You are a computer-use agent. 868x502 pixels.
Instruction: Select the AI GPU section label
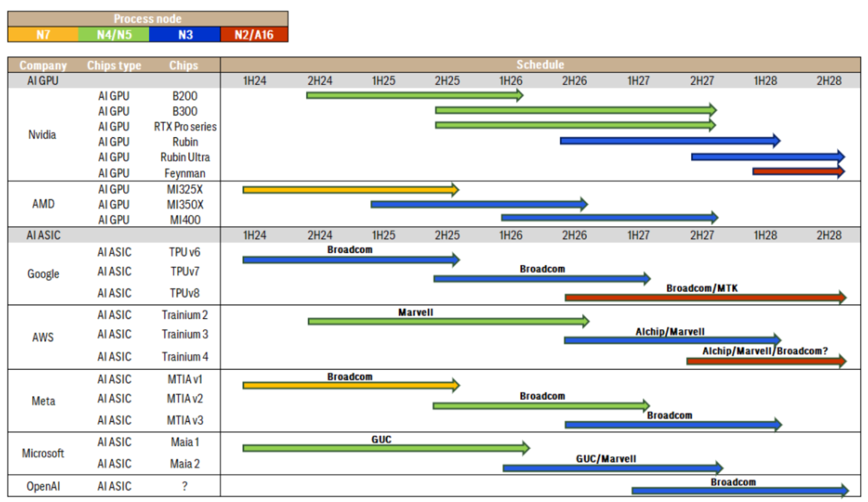[43, 81]
